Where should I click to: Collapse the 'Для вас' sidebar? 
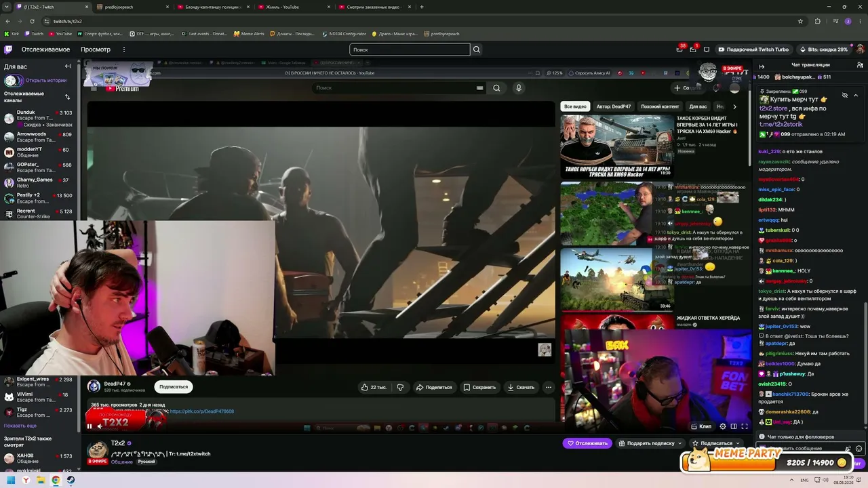[68, 66]
